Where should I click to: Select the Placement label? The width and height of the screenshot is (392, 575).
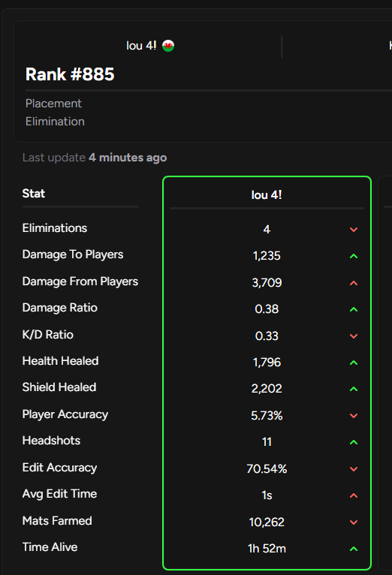pyautogui.click(x=53, y=104)
